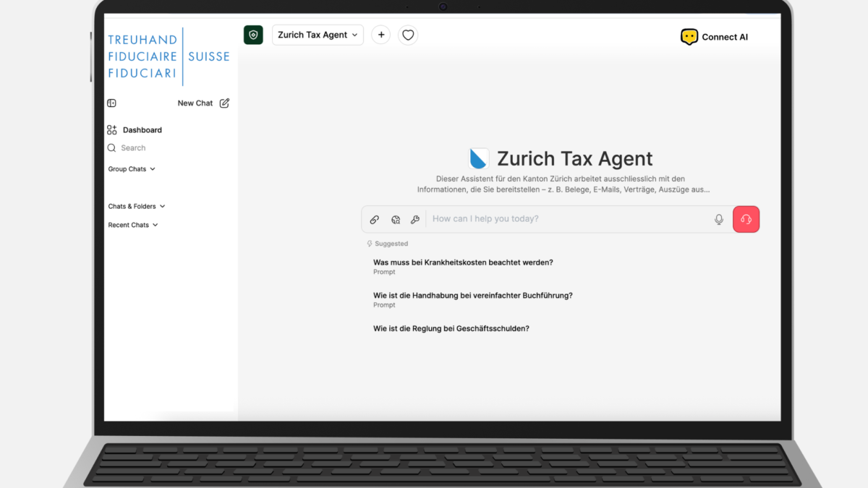Click the green shield icon

[x=253, y=35]
